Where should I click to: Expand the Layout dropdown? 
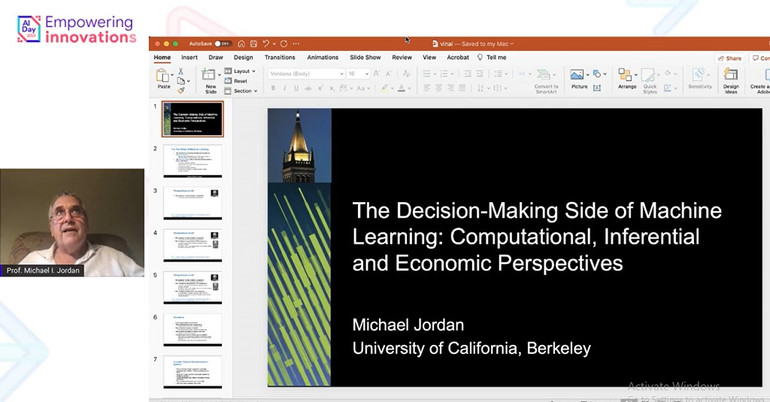point(244,71)
